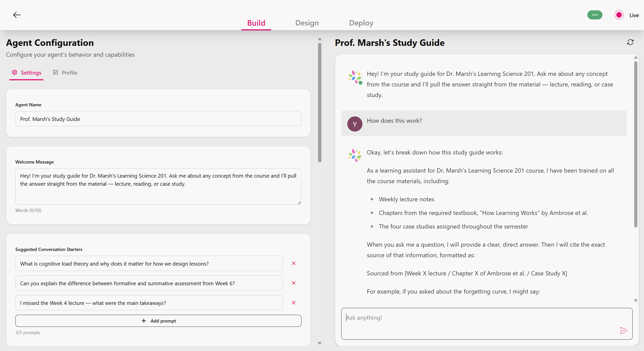The height and width of the screenshot is (351, 644).
Task: Remove the cognitive load theory prompt
Action: coord(293,263)
